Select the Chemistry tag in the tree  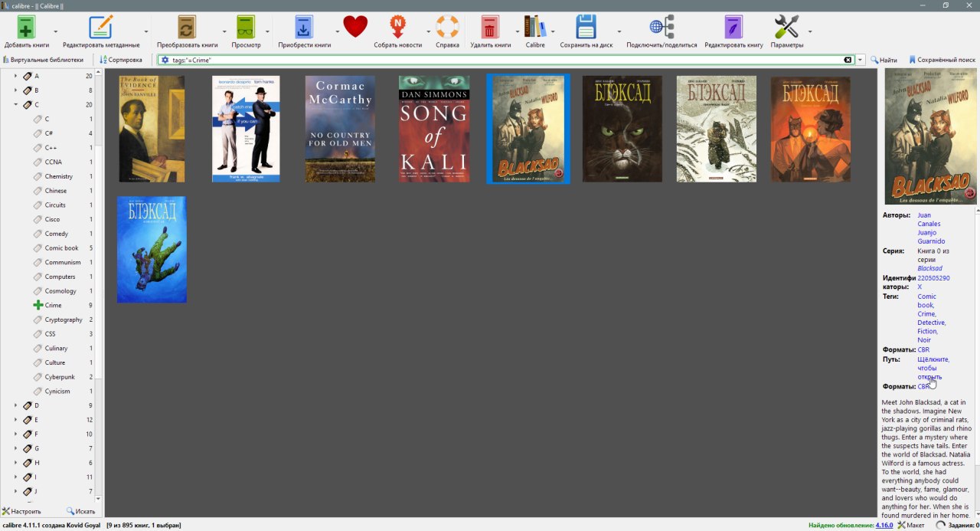click(59, 176)
